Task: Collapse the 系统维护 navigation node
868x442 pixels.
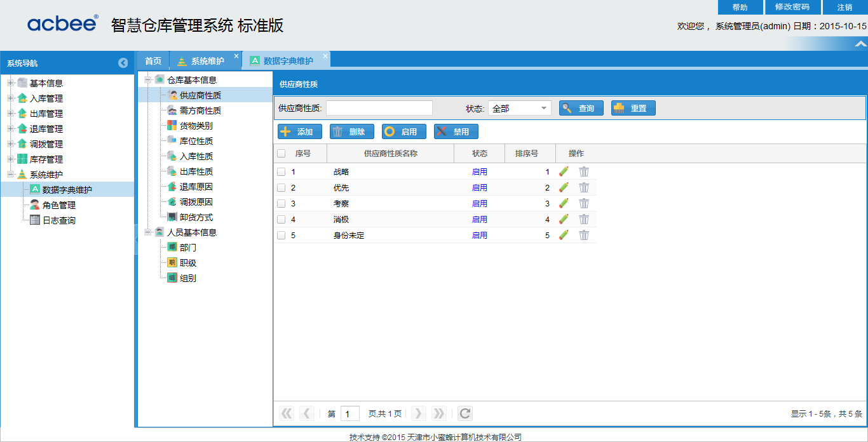Action: [x=10, y=175]
